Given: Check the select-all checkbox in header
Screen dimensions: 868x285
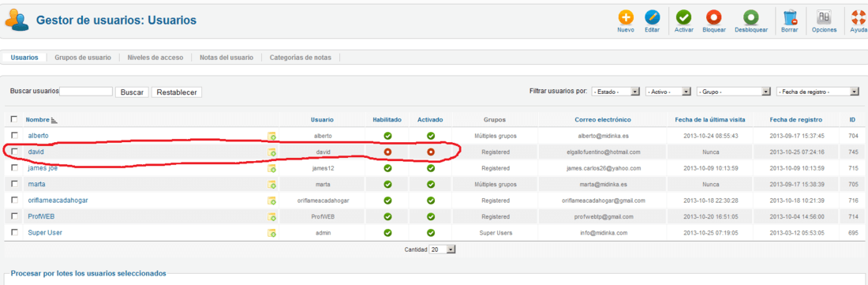Looking at the screenshot, I should tap(14, 119).
